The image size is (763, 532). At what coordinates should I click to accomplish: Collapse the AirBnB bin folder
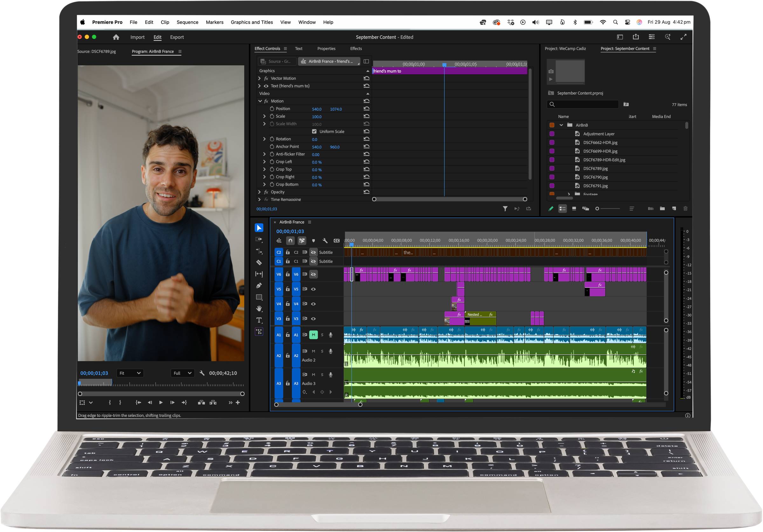point(561,125)
